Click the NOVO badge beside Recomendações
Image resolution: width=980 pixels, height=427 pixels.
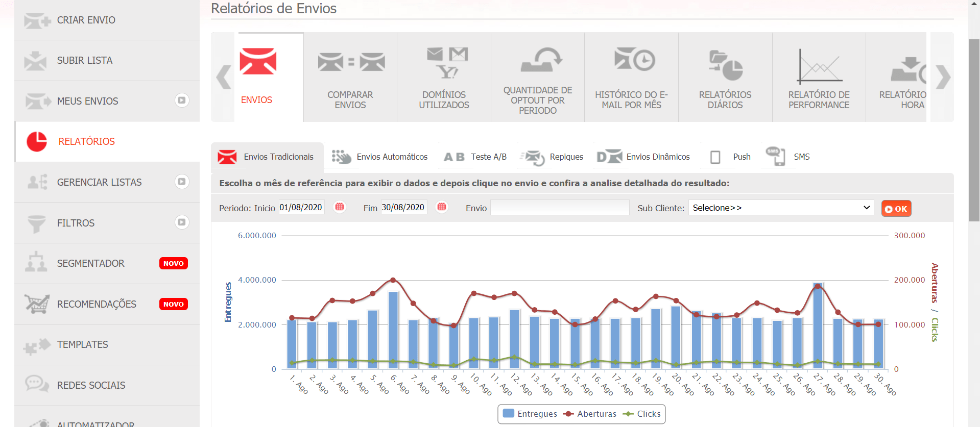coord(174,304)
